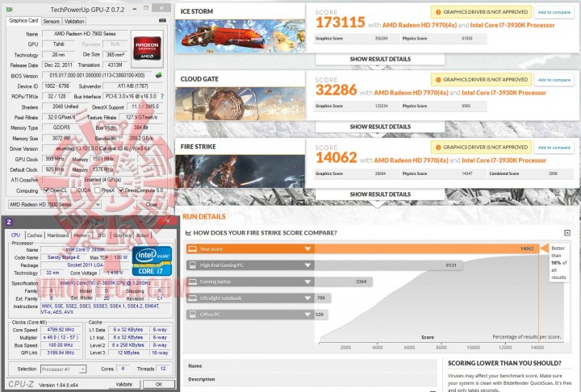Open the Processor #1 selection dropdown
This screenshot has width=581, height=392.
(64, 369)
